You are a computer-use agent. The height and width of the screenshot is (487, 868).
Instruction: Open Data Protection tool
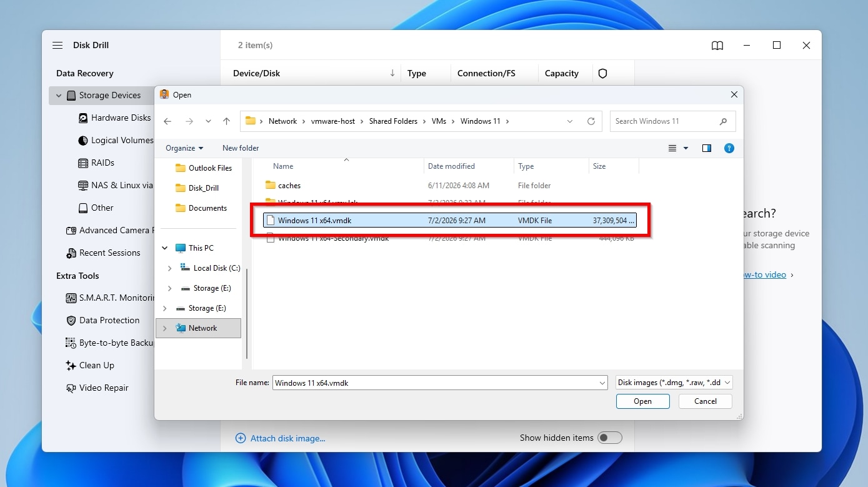coord(103,320)
